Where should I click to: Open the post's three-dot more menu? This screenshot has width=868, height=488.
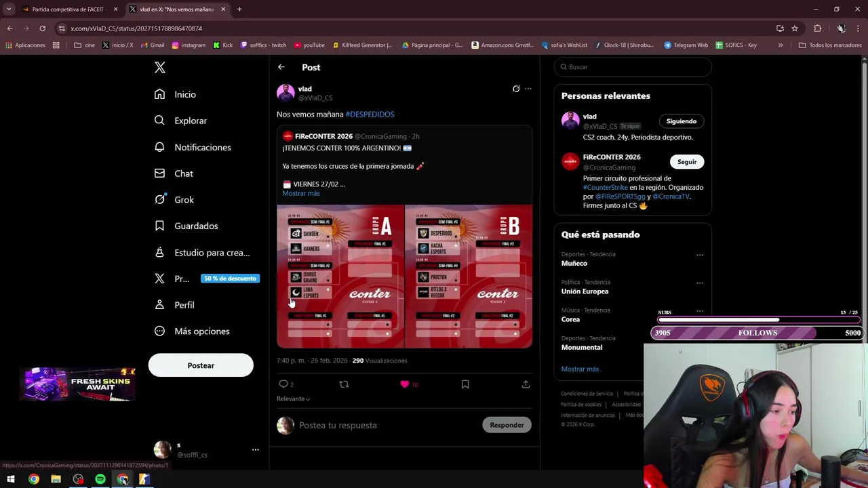[528, 89]
